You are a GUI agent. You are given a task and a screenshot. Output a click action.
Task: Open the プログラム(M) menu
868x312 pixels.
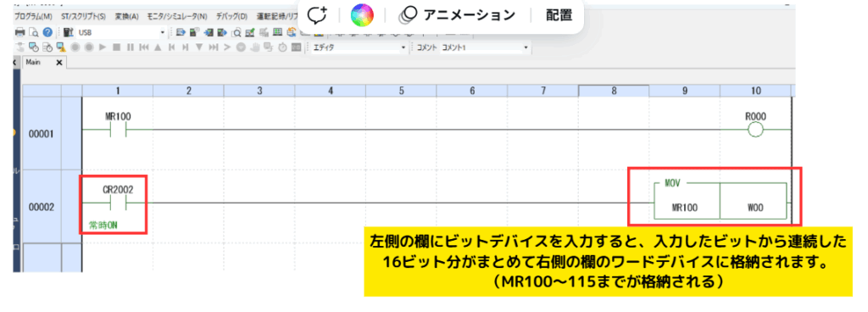33,17
